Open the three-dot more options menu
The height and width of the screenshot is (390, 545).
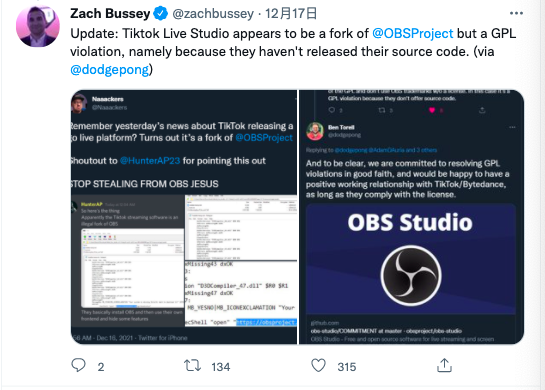[x=516, y=13]
